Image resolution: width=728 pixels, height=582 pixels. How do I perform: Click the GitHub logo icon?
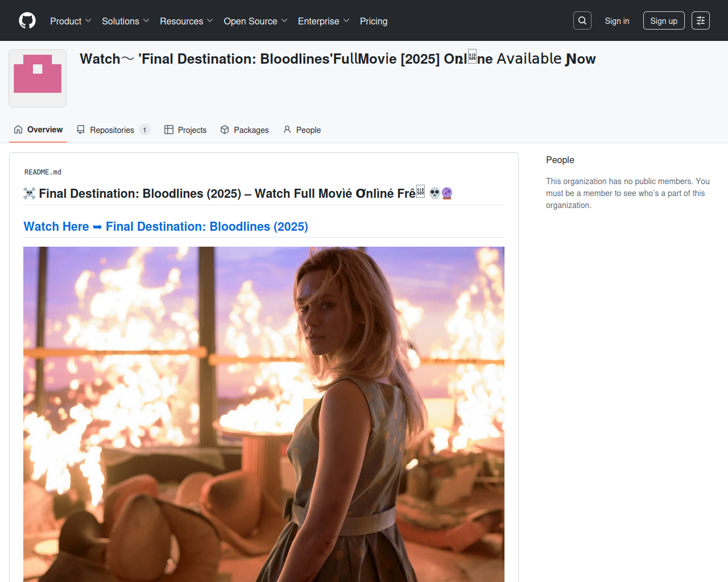pyautogui.click(x=27, y=20)
